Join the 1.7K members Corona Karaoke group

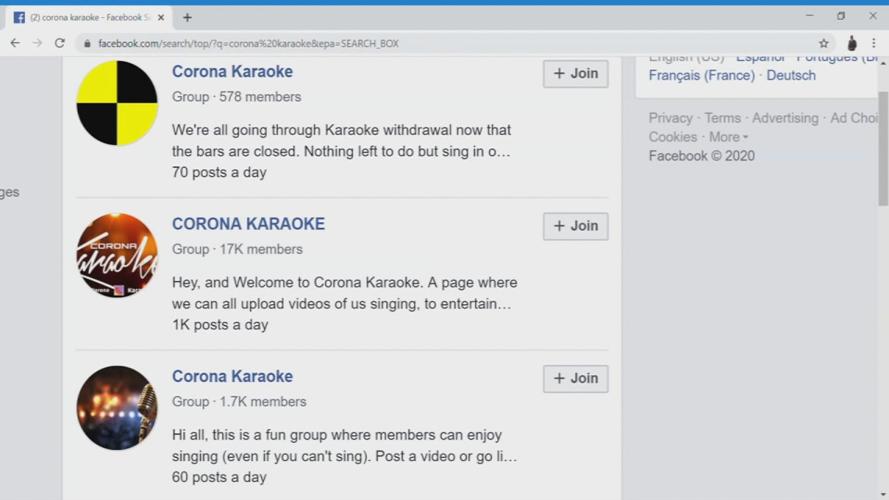(x=575, y=379)
